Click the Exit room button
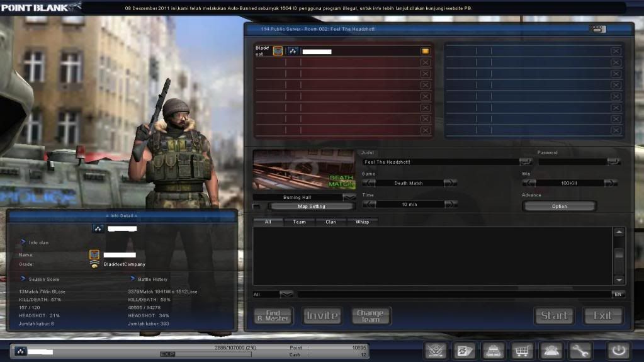 (x=602, y=315)
